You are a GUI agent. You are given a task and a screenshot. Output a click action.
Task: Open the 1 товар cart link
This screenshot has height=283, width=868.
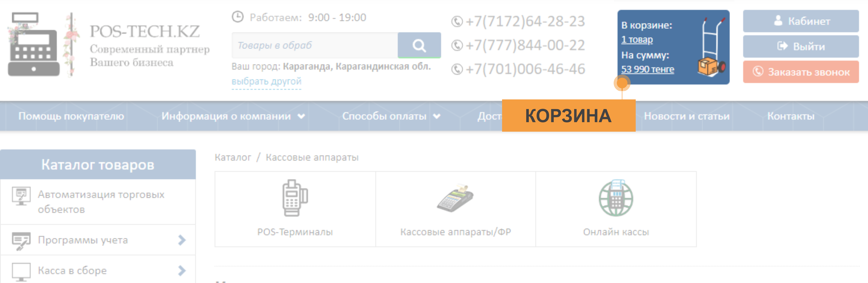[x=637, y=40]
